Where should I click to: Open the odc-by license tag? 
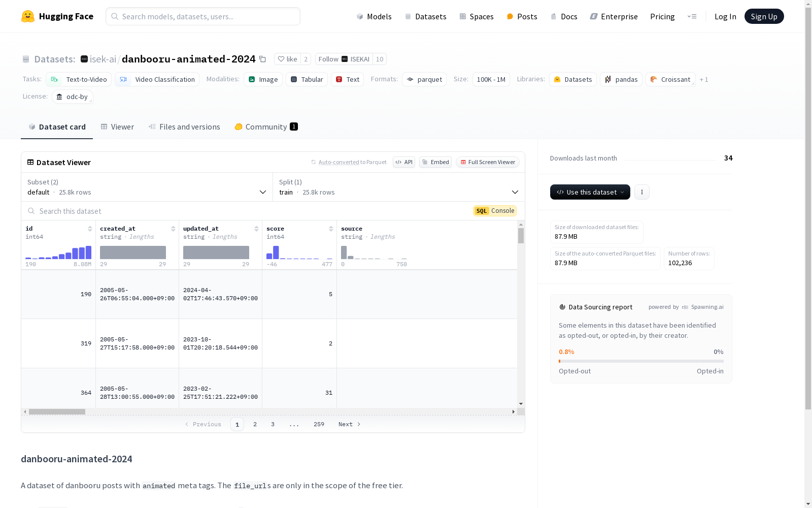[72, 97]
